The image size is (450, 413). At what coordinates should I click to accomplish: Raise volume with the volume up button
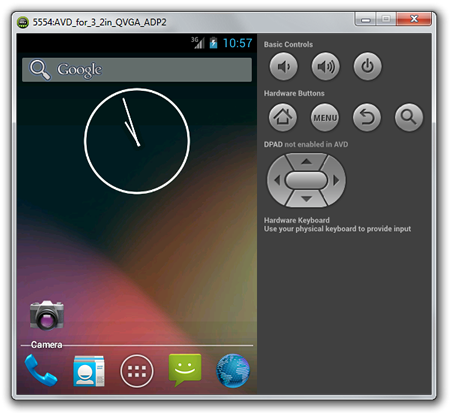point(325,66)
